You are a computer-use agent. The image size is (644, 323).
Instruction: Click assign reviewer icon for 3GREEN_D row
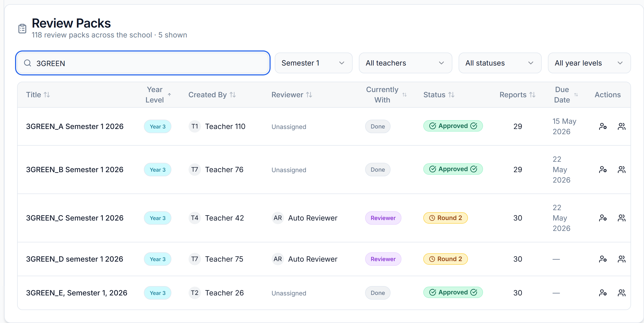click(x=603, y=259)
